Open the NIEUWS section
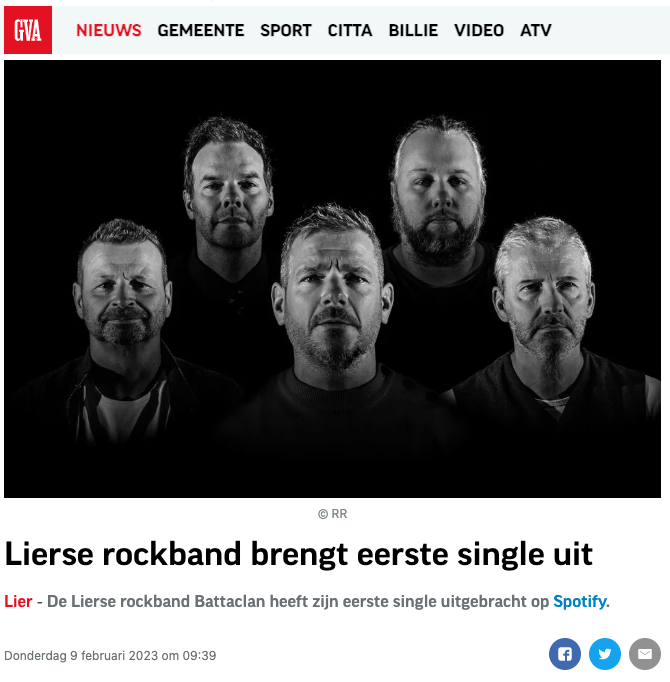Viewport: 670px width, 682px height. 109,30
